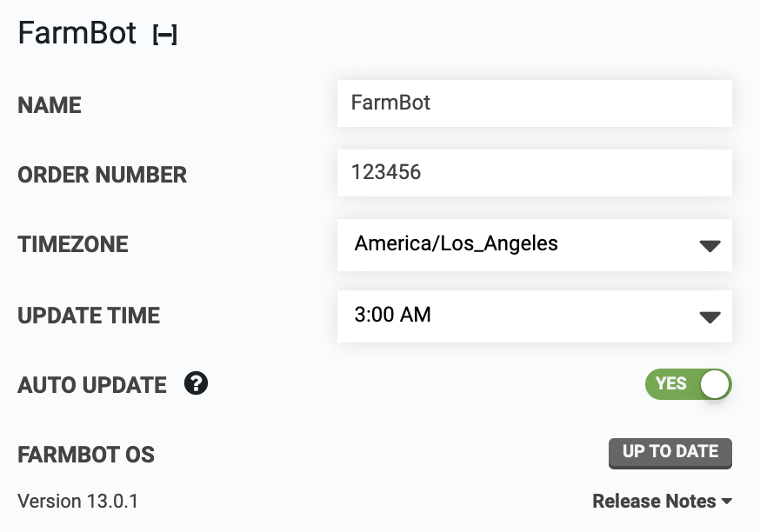Click the white knob on the AUTO UPDATE switch

click(714, 383)
